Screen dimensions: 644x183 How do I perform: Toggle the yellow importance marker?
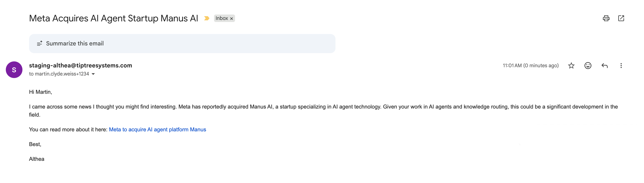point(207,18)
